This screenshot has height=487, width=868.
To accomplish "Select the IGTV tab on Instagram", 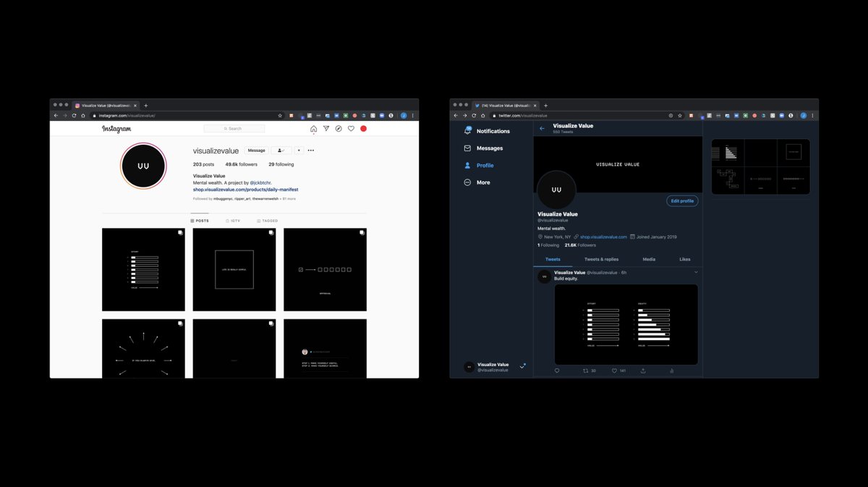I will [233, 221].
